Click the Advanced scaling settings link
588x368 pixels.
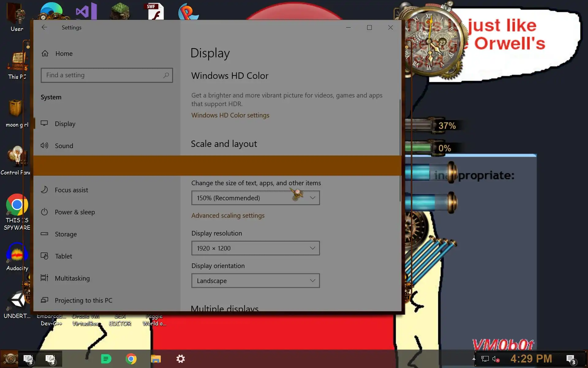[x=228, y=215]
